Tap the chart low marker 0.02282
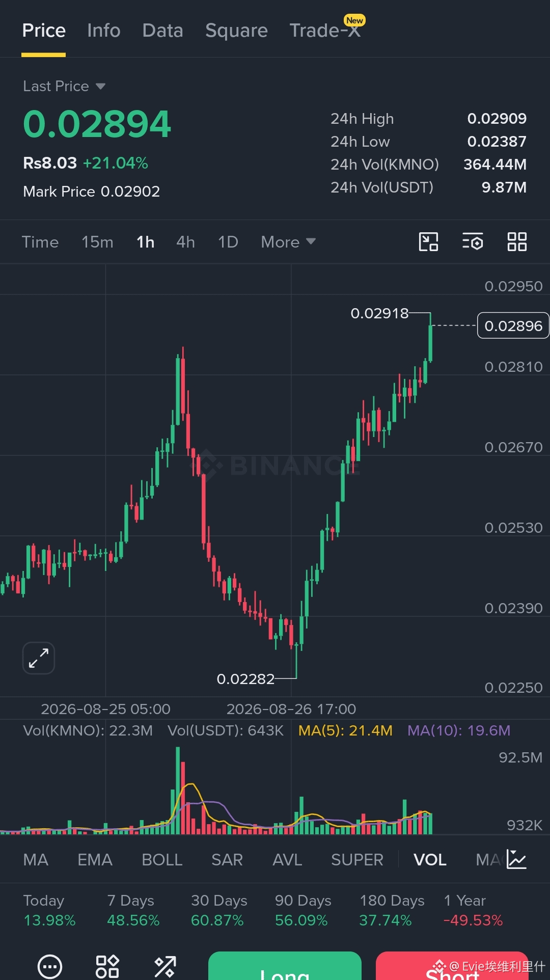Screen dimensions: 550x980 245,679
